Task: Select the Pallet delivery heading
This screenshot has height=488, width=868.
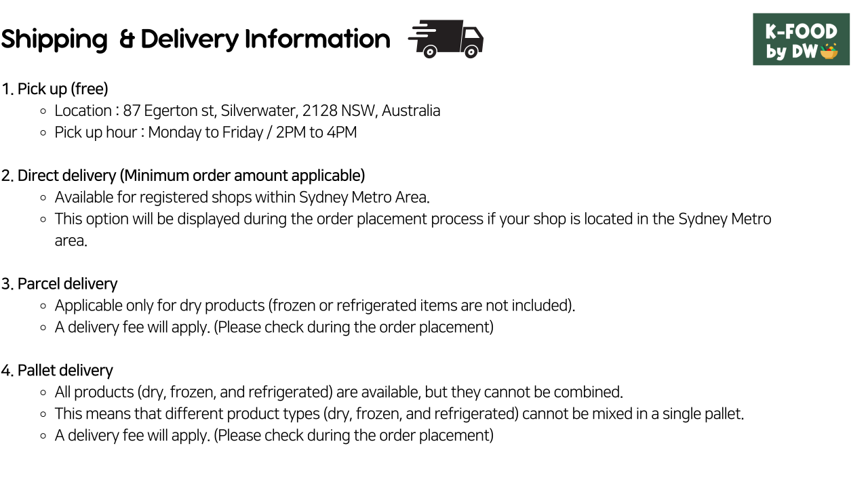Action: (x=57, y=371)
